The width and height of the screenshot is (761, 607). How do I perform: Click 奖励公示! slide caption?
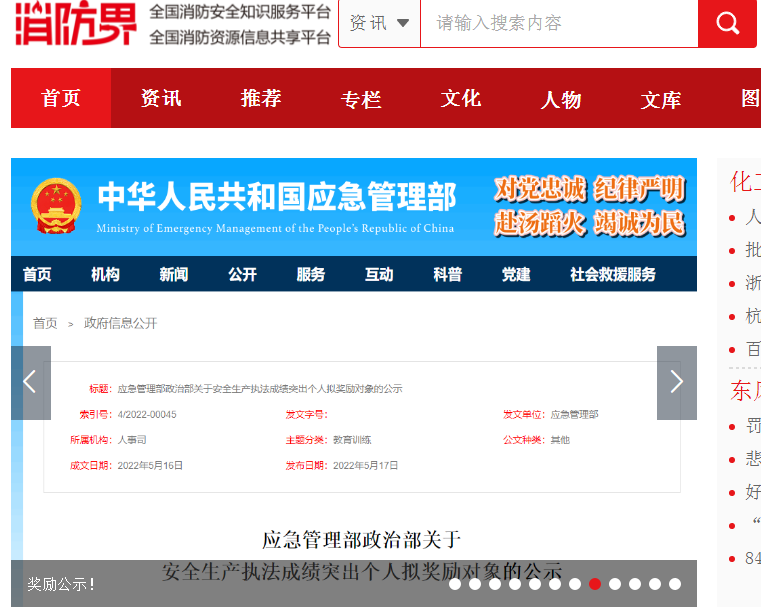point(61,584)
